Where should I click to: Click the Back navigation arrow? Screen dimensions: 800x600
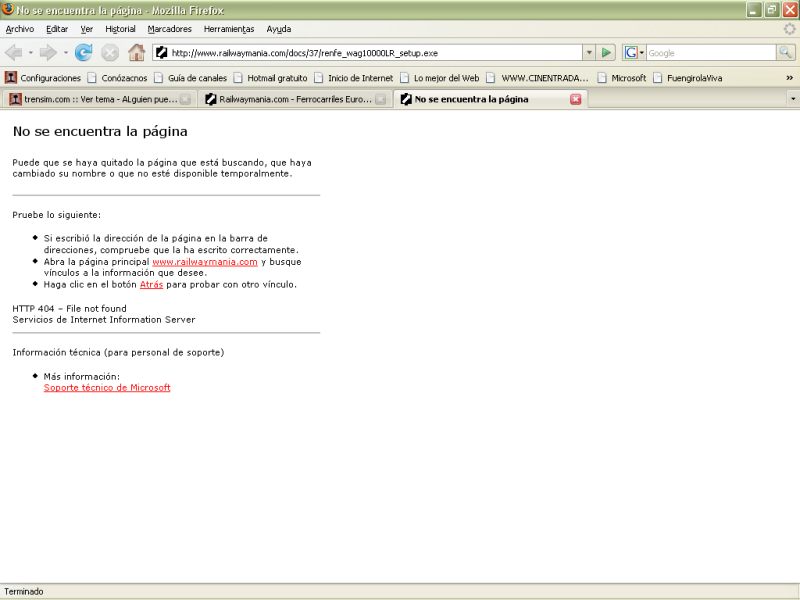tap(14, 52)
